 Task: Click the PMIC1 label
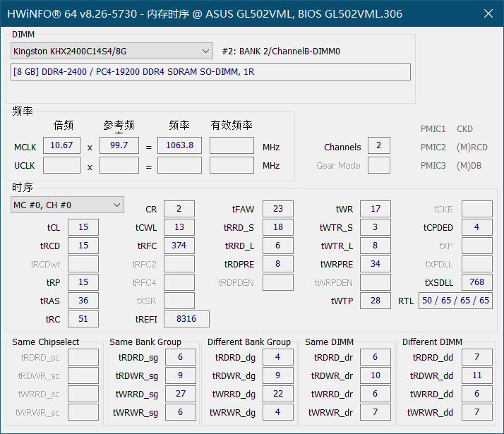coord(433,129)
